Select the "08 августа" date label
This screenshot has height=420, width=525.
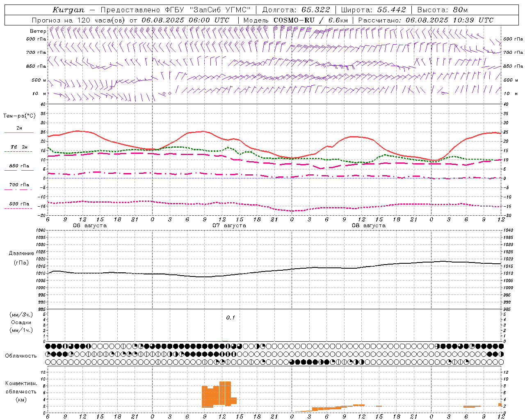pos(369,226)
